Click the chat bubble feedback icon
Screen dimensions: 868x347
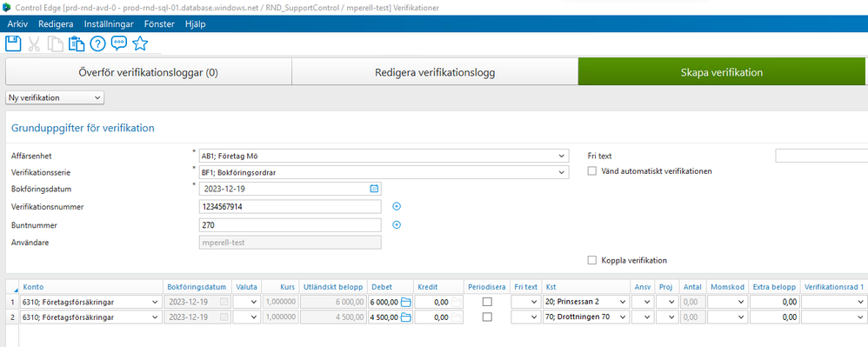pyautogui.click(x=119, y=43)
